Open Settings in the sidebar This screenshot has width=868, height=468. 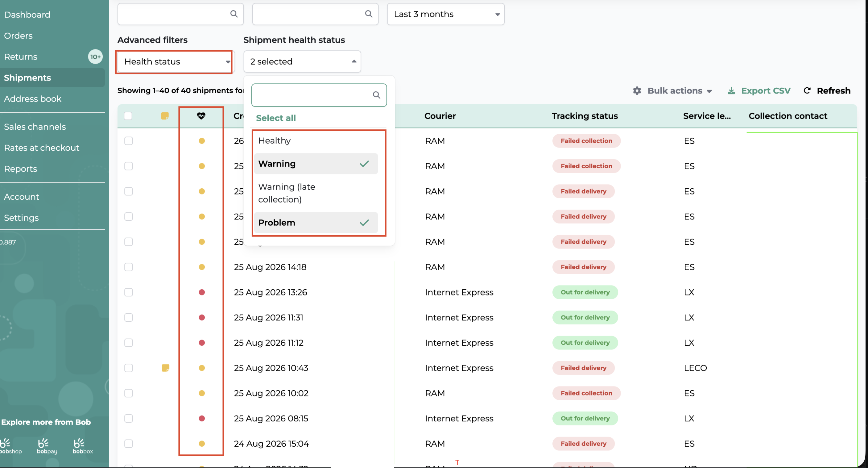pos(21,218)
